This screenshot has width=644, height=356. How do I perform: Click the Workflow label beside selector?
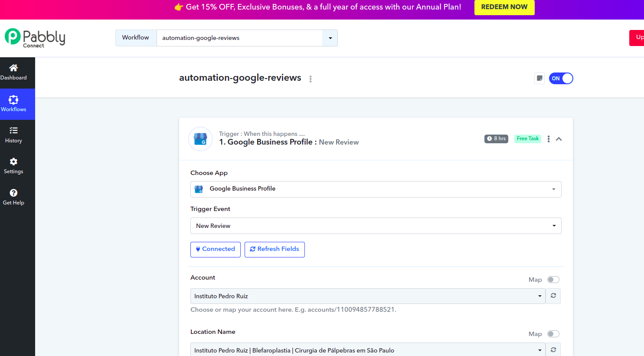(136, 38)
